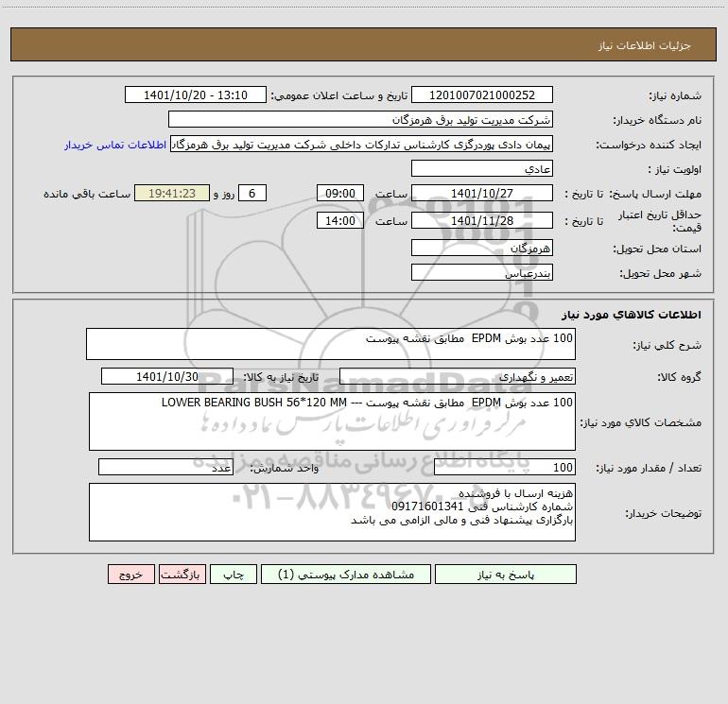The width and height of the screenshot is (728, 704).
Task: Click response deadline date 1401/10/27
Action: tap(482, 193)
